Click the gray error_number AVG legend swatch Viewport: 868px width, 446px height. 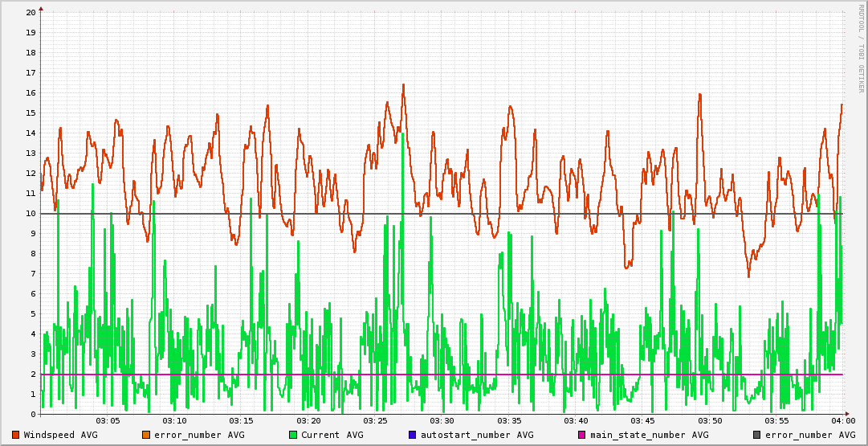click(x=756, y=435)
